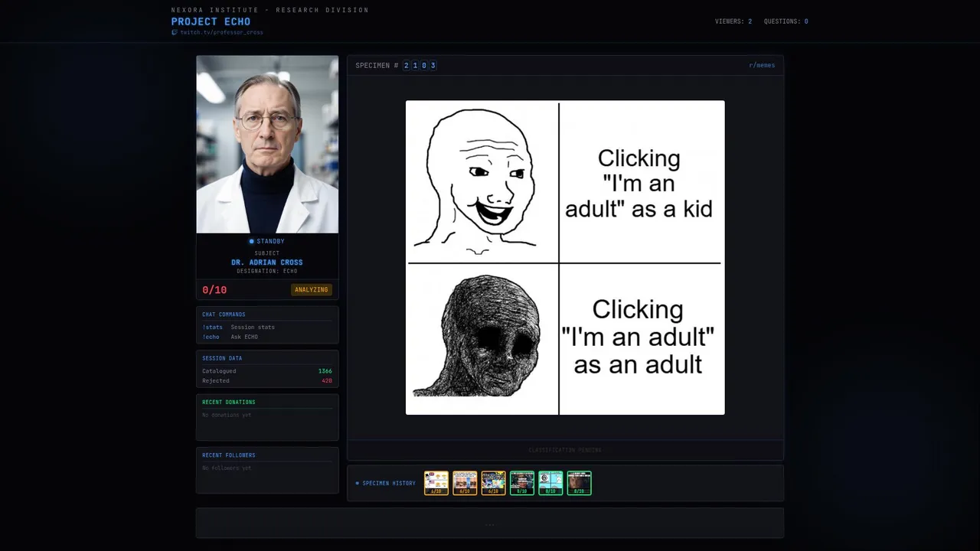This screenshot has width=980, height=551.
Task: Click the ANALYZING status badge
Action: (312, 290)
